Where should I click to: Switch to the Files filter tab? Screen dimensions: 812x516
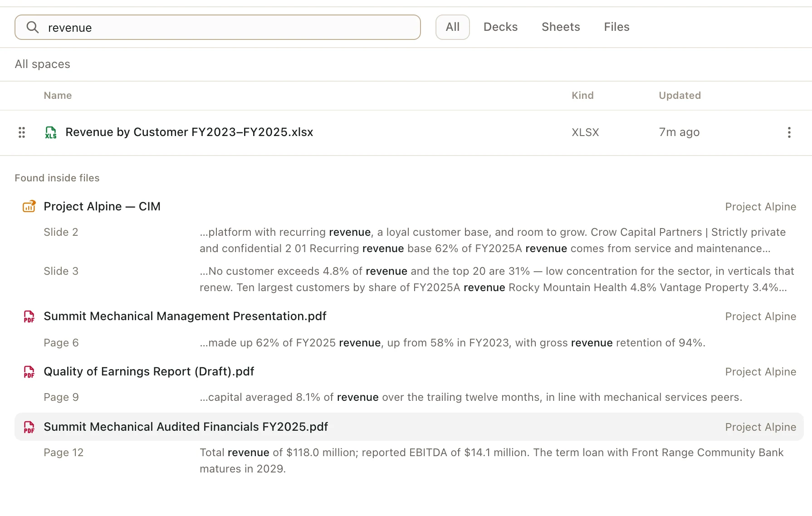coord(616,27)
